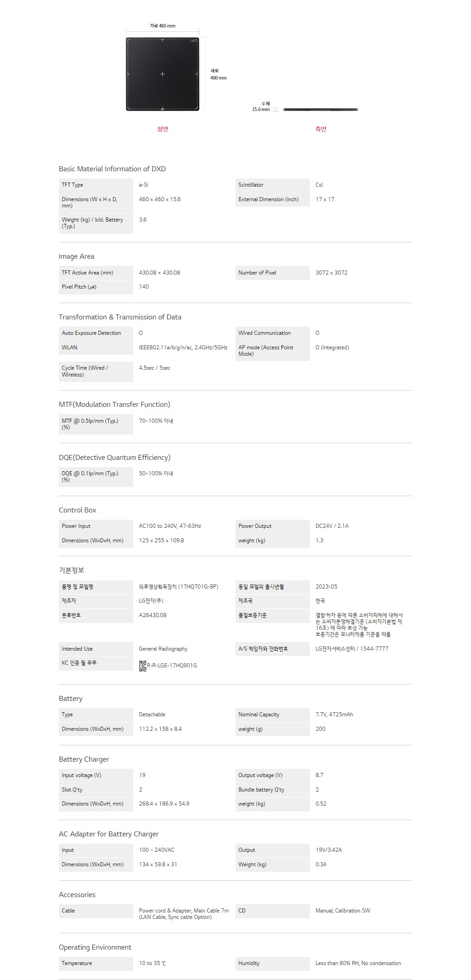This screenshot has height=980, width=471.
Task: Click the Control Box section heading
Action: click(77, 510)
